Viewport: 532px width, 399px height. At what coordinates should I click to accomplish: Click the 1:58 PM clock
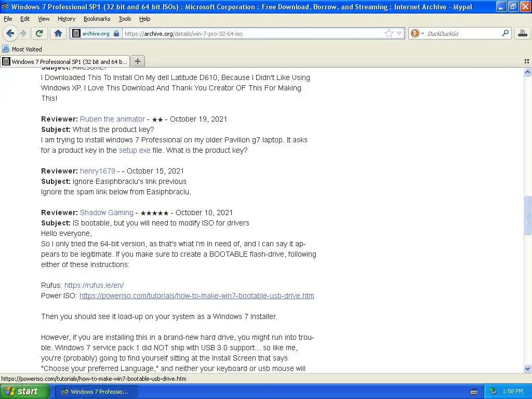(513, 392)
